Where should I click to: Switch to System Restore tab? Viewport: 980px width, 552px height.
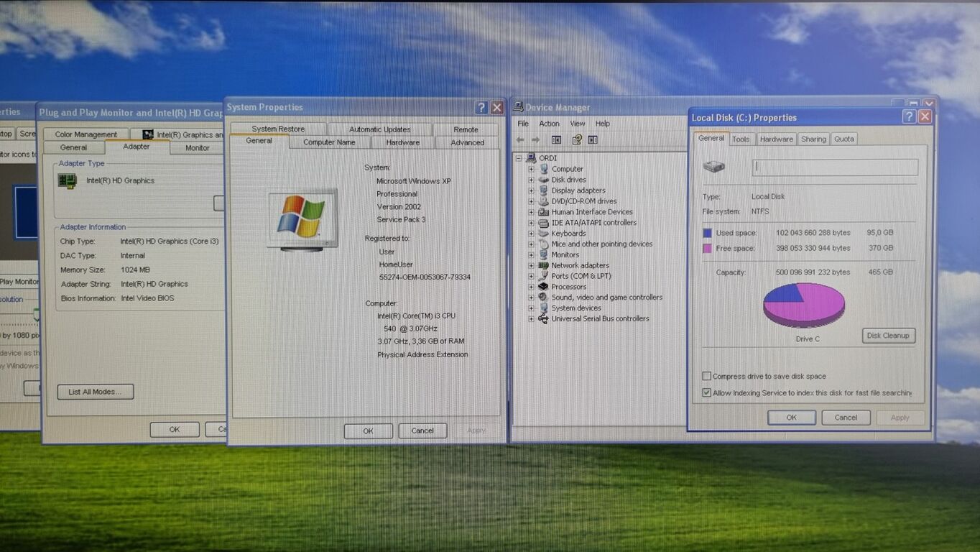click(x=278, y=129)
